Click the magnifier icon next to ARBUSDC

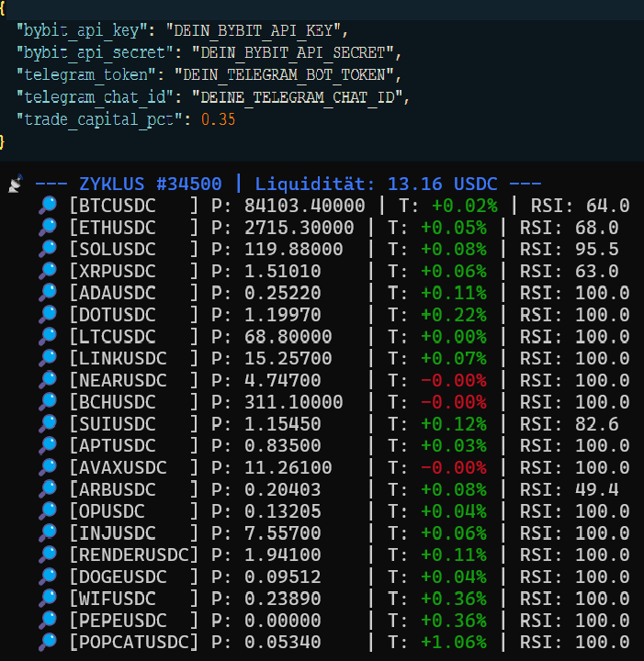pyautogui.click(x=48, y=489)
